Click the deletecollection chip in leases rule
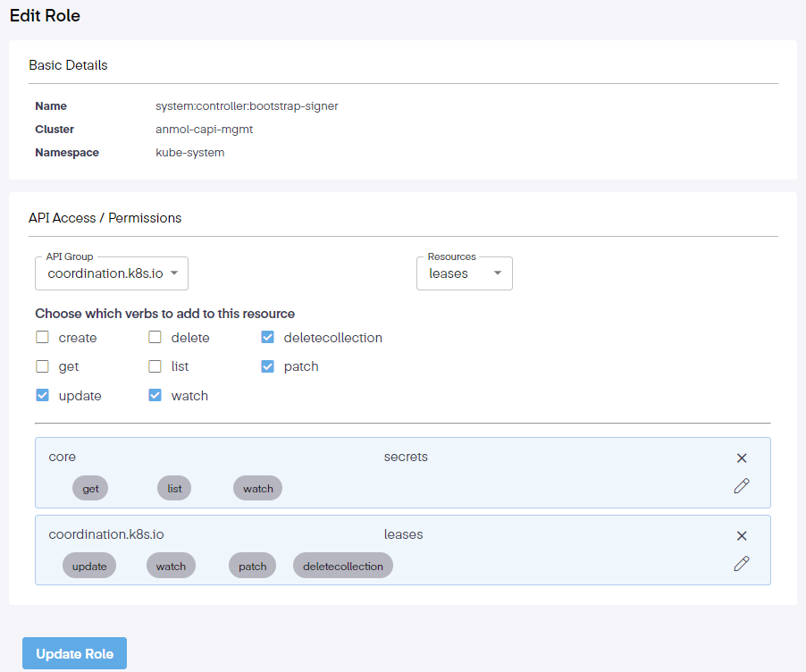806x672 pixels. [342, 567]
